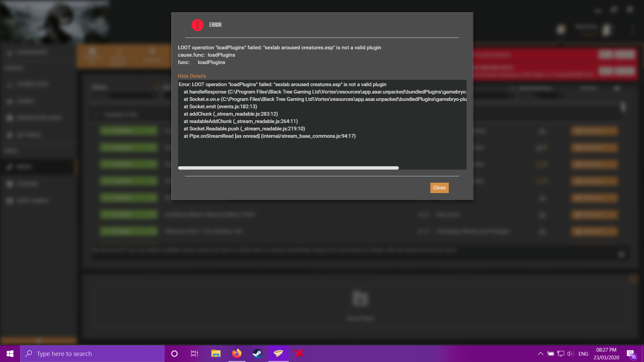Open Steam from the taskbar
The width and height of the screenshot is (644, 362).
pos(257,354)
